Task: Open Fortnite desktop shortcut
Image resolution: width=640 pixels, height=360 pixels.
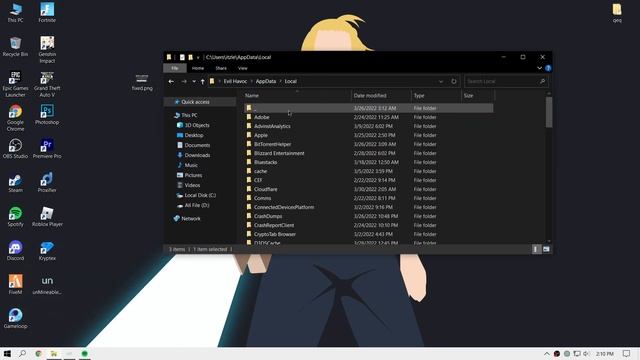Action: (47, 12)
